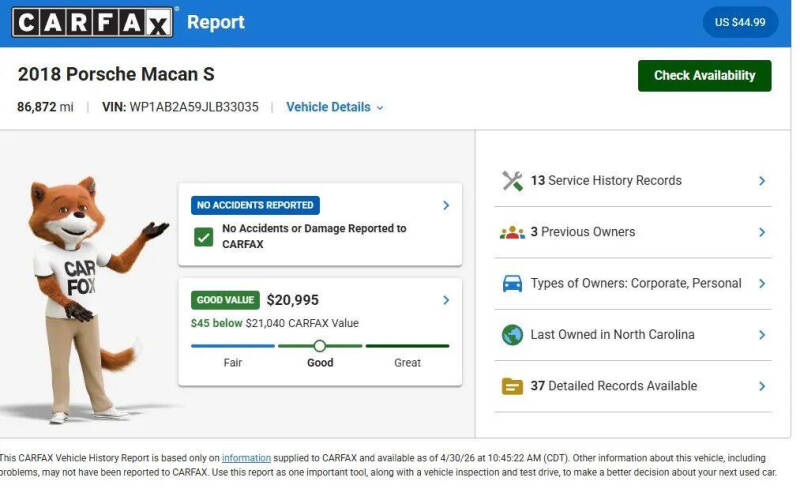Click the yellow detailed records folder icon

coord(512,386)
